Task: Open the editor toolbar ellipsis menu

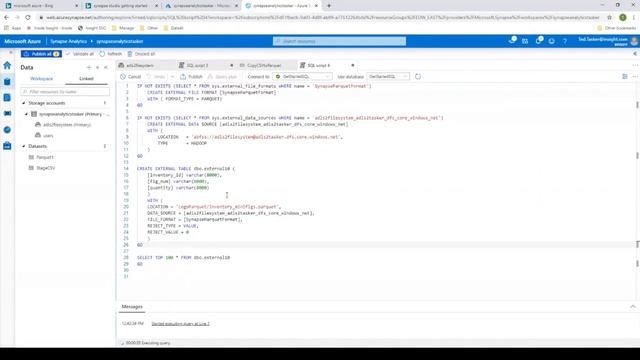Action: [635, 77]
